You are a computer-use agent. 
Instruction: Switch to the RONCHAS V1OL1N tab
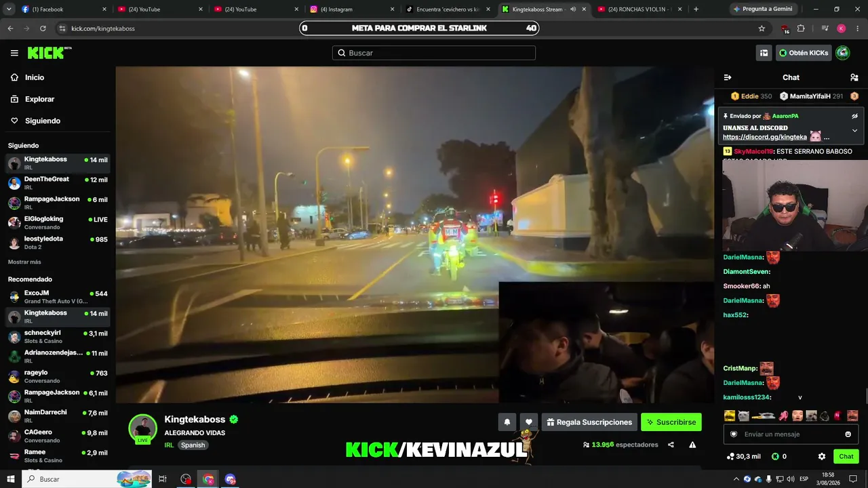639,9
